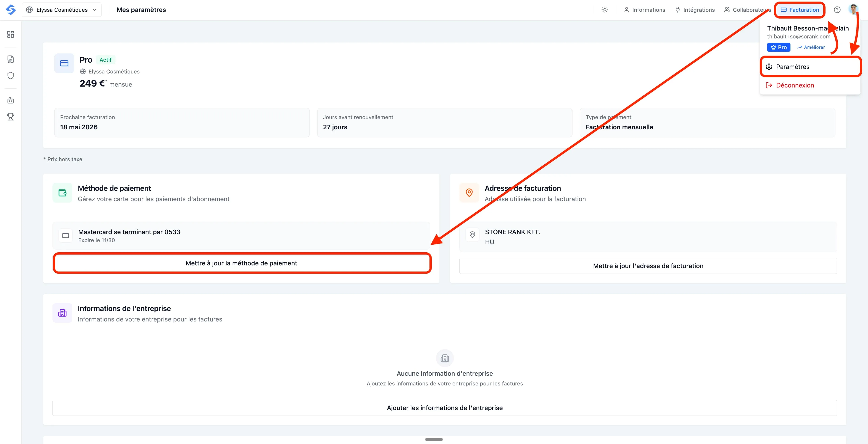Screen dimensions: 868x444
Task: Click Mastercard se terminant par 0533
Action: pos(129,232)
